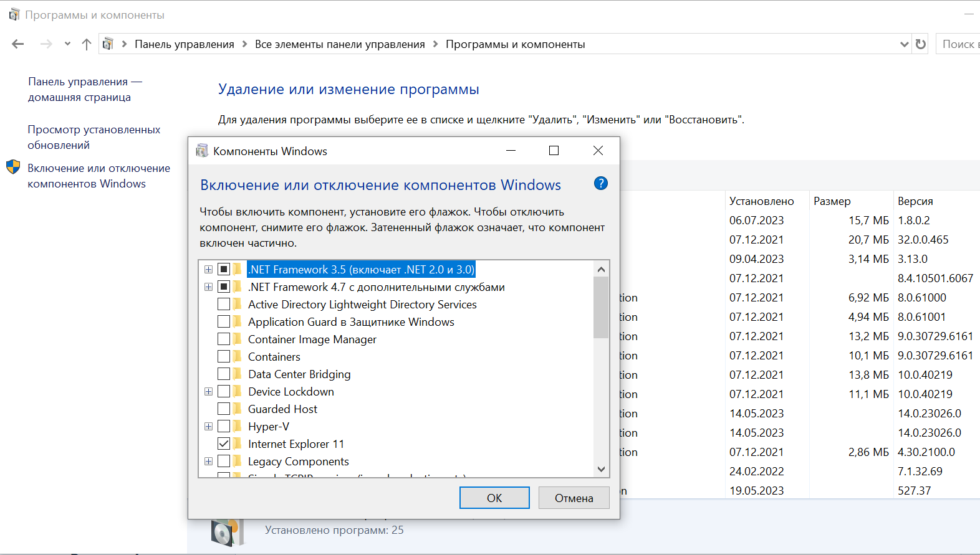Tick the Application Guard checkbox
This screenshot has width=980, height=555.
(x=224, y=321)
